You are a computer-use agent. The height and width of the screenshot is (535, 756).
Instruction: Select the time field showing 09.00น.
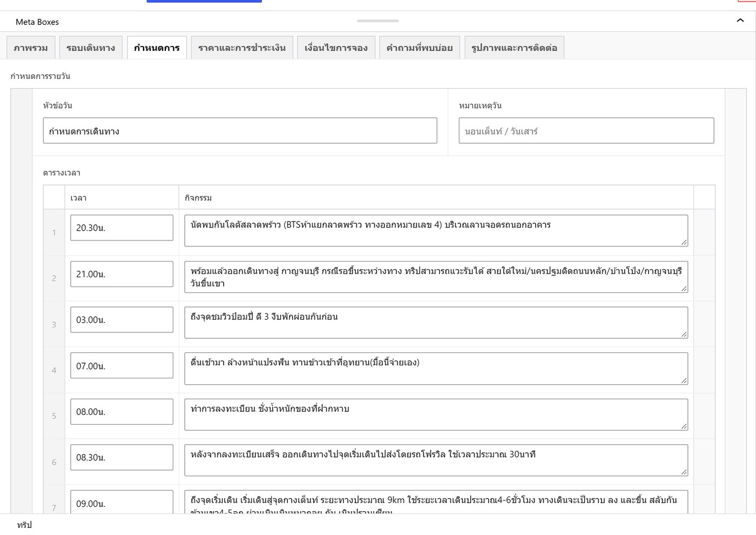[x=122, y=503]
